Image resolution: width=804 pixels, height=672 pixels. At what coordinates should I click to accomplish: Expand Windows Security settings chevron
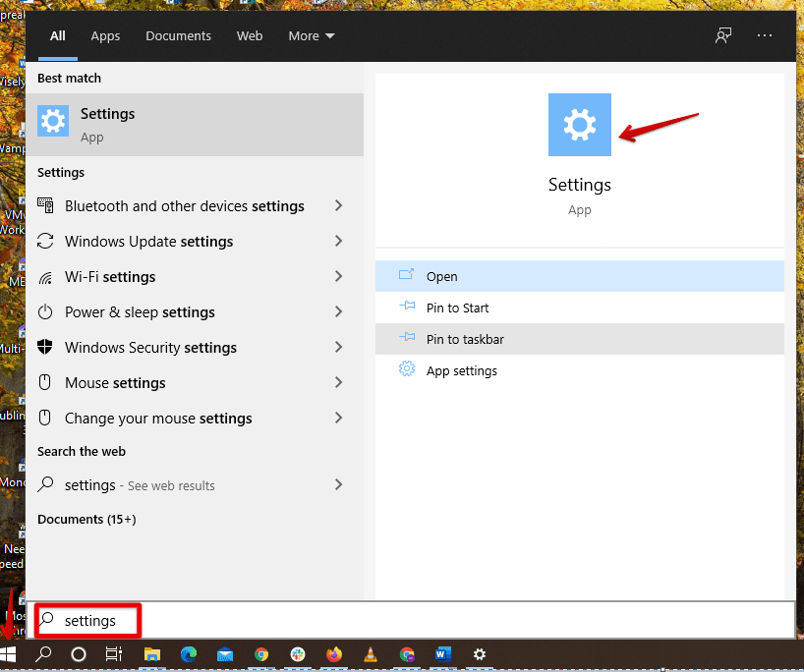coord(338,347)
